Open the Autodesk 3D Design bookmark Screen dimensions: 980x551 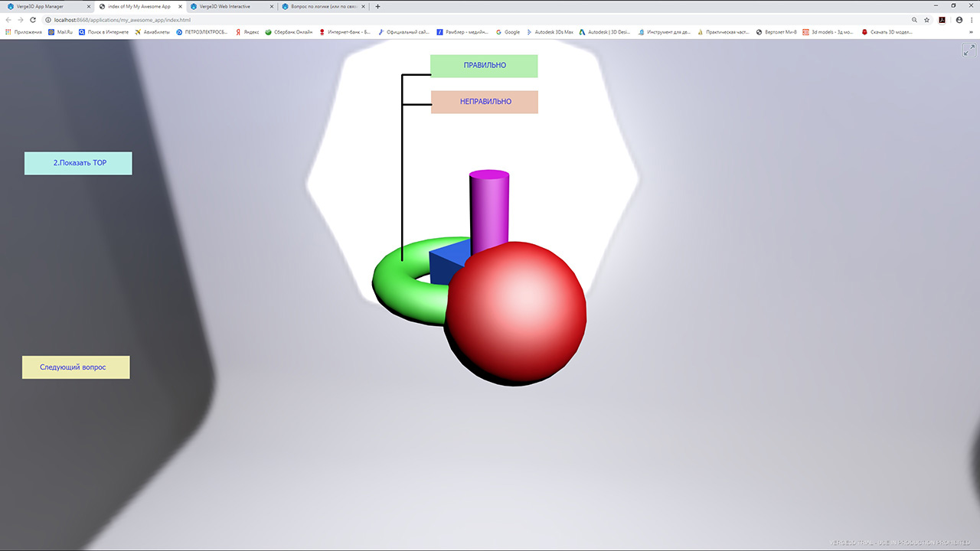point(605,32)
